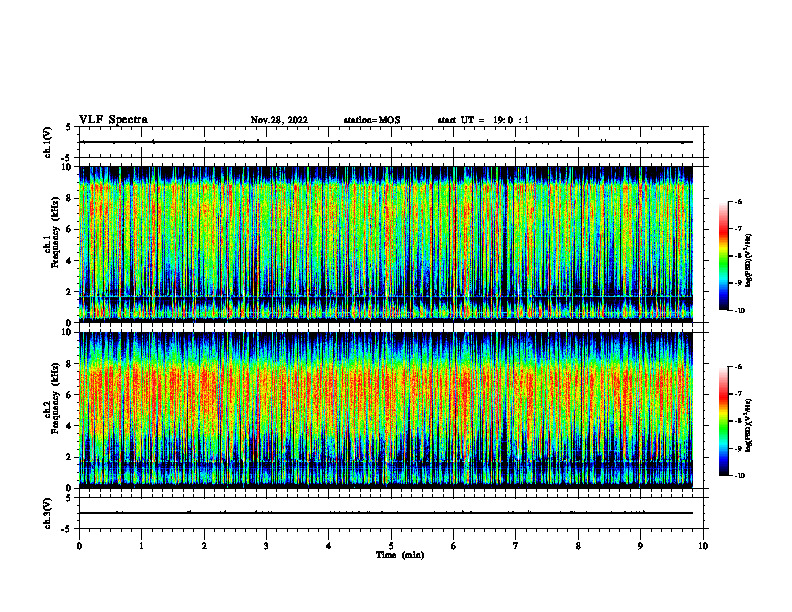Click the "5" tick on ch.3(V) axis

(69, 498)
